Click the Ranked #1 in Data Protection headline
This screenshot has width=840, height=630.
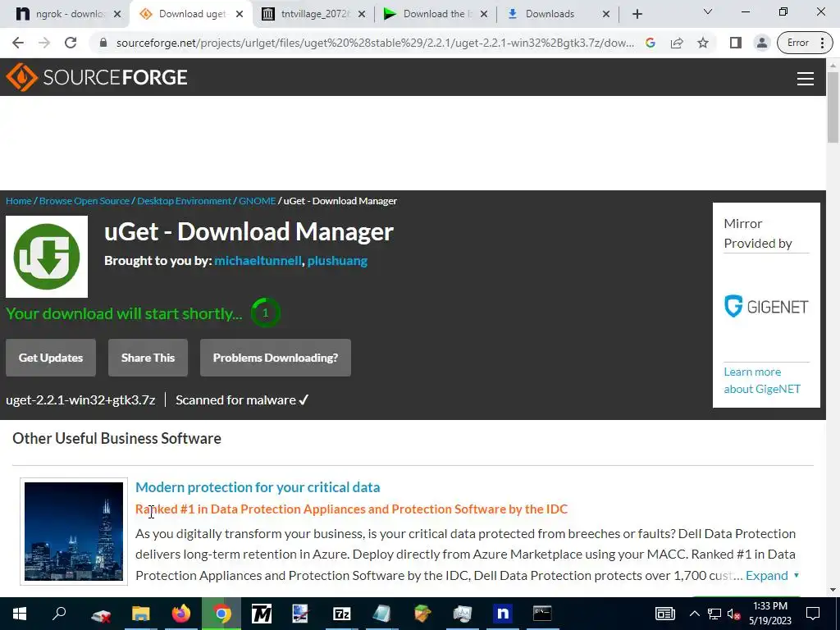pyautogui.click(x=351, y=509)
